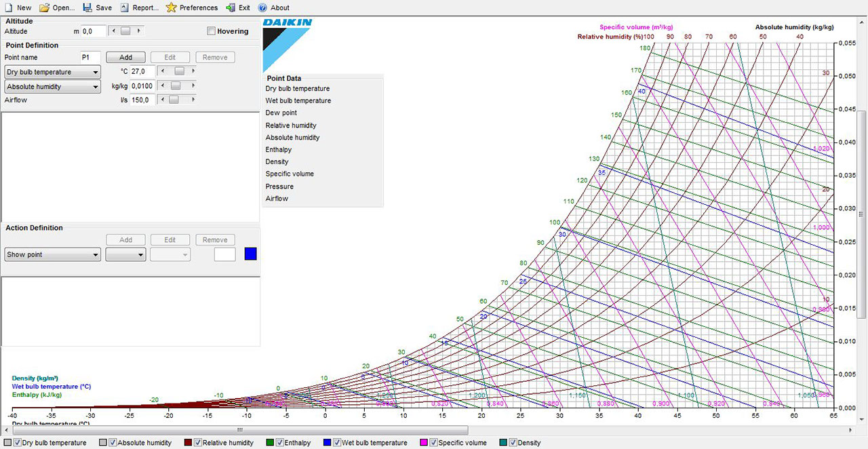The image size is (868, 449).
Task: Open the About information icon
Action: click(262, 7)
